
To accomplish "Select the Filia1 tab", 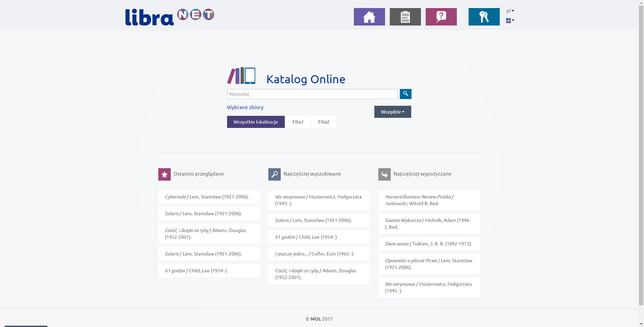I will [298, 122].
